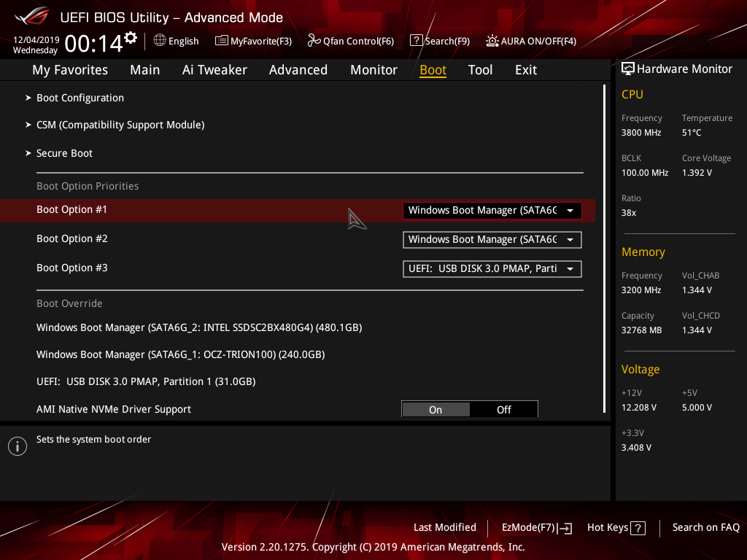Boot override from INTEL SSDSC2BX480G4 drive

(x=199, y=327)
